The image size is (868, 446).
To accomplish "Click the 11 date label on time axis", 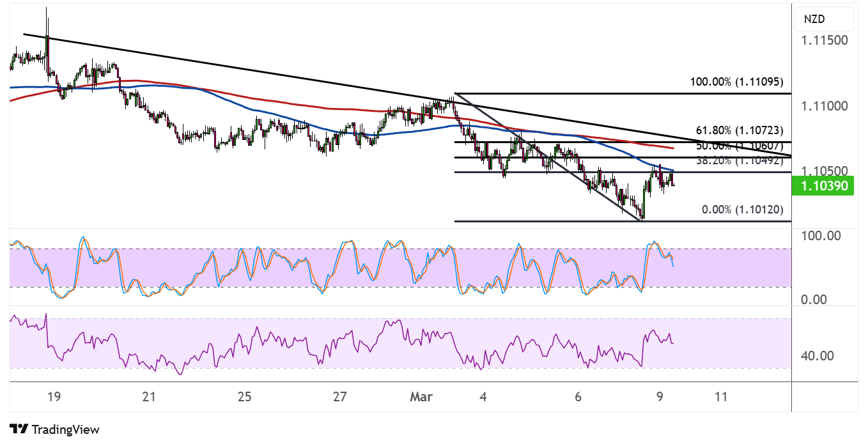I will [721, 397].
